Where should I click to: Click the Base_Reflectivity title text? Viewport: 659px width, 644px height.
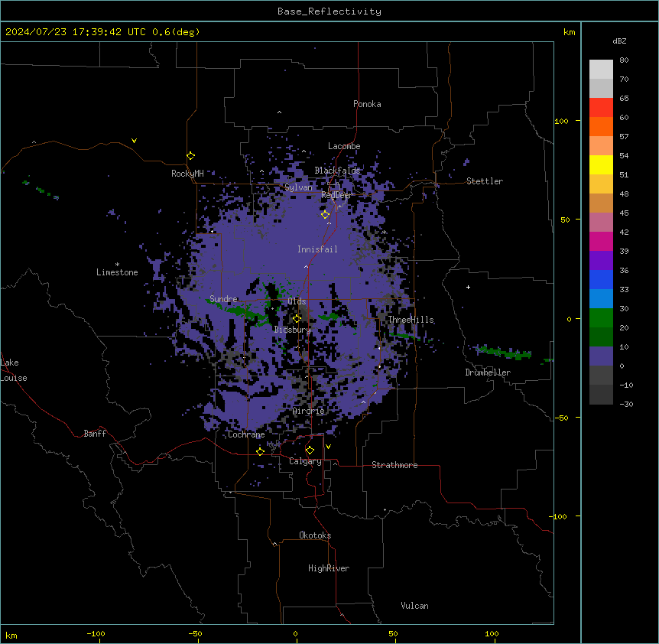[329, 11]
